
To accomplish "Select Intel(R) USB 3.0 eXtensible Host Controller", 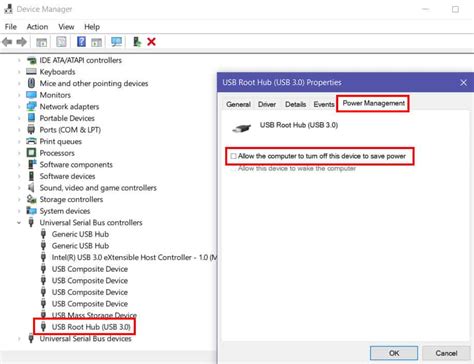I will 134,257.
